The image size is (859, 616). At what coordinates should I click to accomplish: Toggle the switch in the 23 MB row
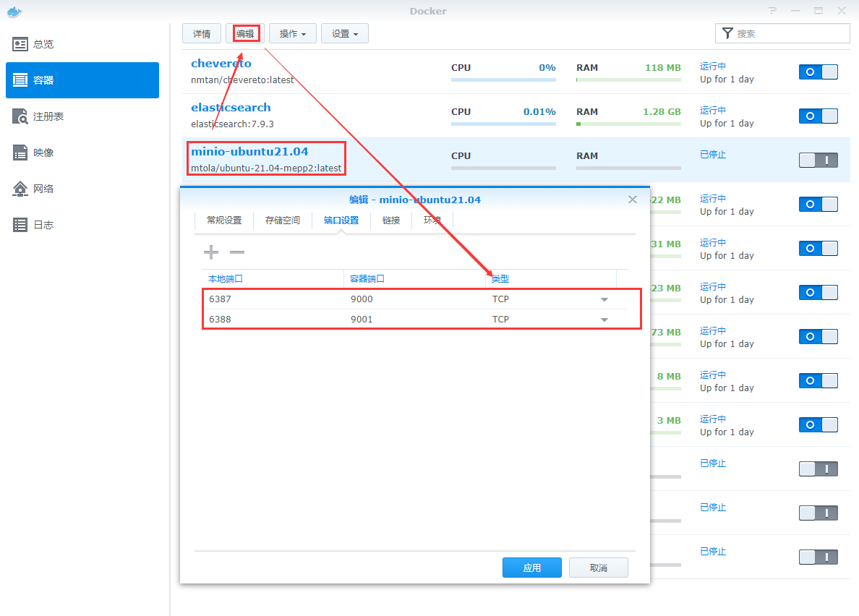819,292
